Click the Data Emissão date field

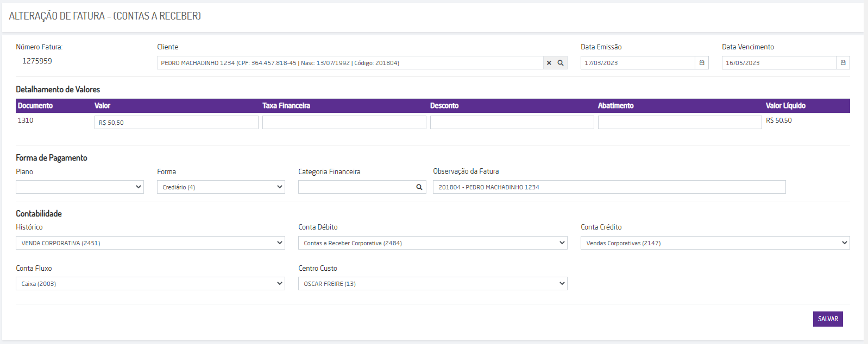638,63
